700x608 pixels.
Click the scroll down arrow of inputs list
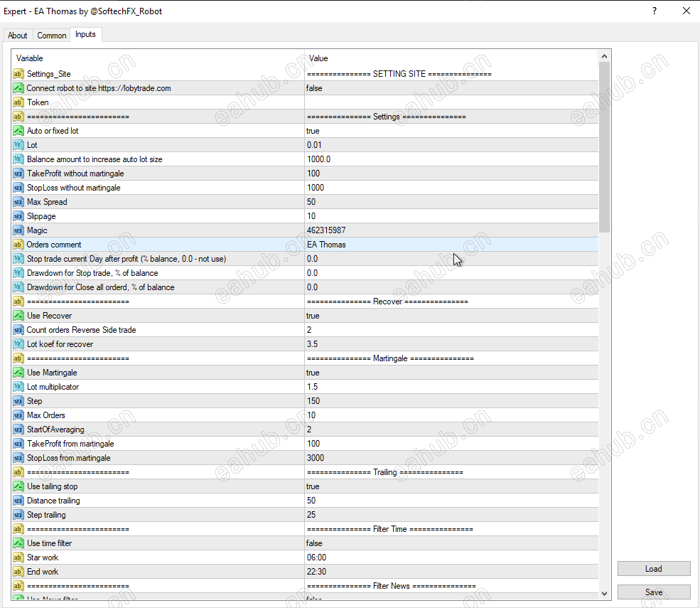tap(605, 593)
